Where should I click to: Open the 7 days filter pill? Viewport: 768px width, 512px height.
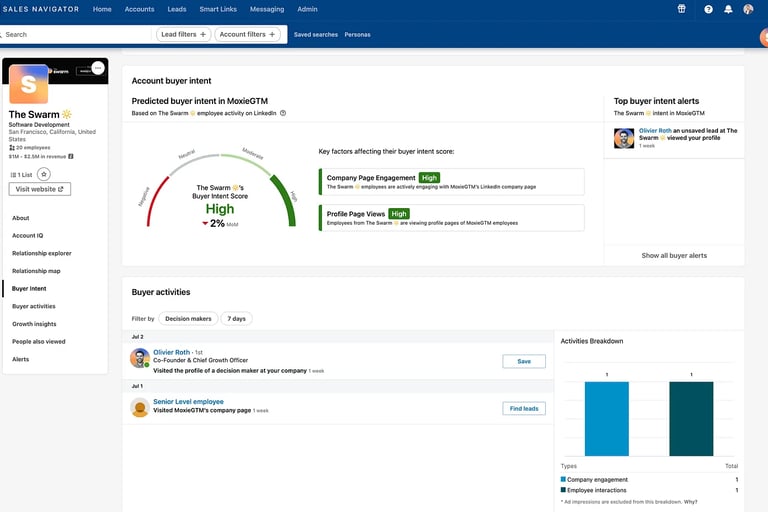[236, 318]
